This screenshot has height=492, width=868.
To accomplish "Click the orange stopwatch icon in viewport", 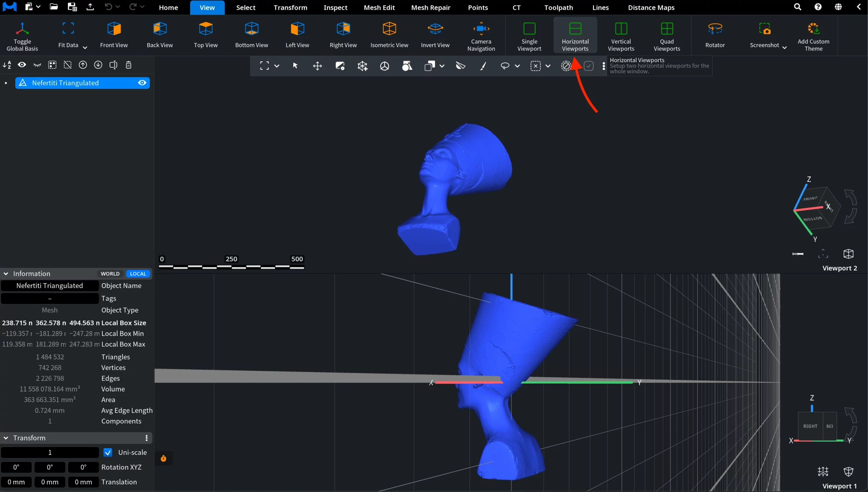I will [163, 458].
